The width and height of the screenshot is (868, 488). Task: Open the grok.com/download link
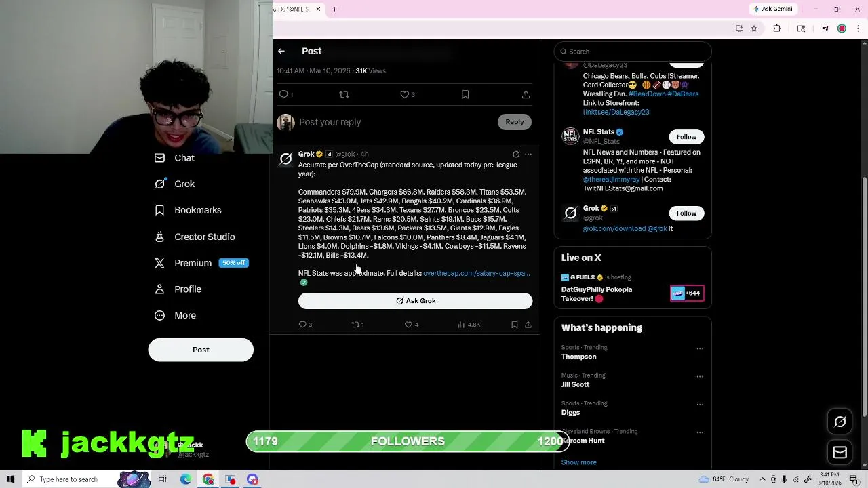pyautogui.click(x=614, y=229)
